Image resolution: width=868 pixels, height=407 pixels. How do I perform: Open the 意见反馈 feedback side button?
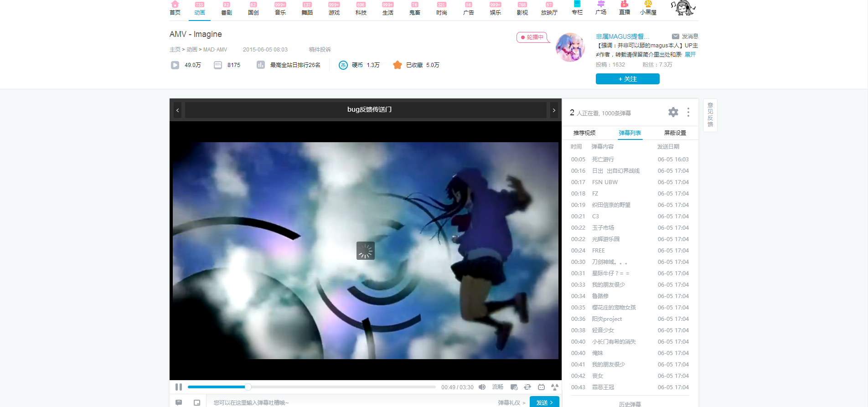click(710, 115)
